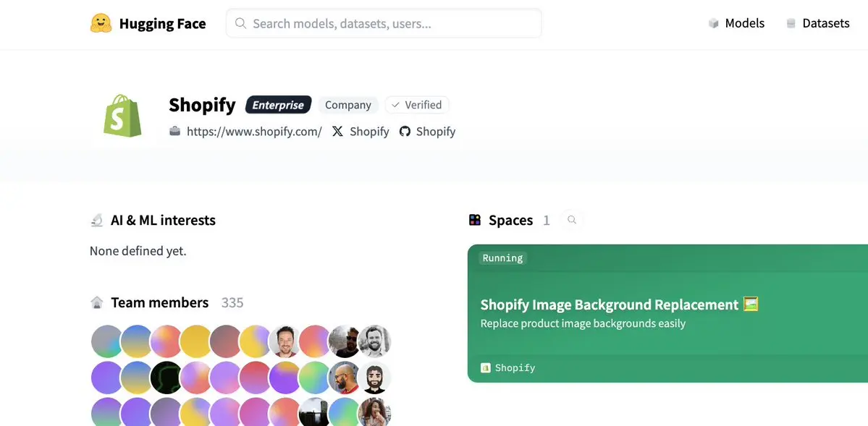This screenshot has height=426, width=868.
Task: Click the AI & ML interests heading
Action: coord(163,220)
